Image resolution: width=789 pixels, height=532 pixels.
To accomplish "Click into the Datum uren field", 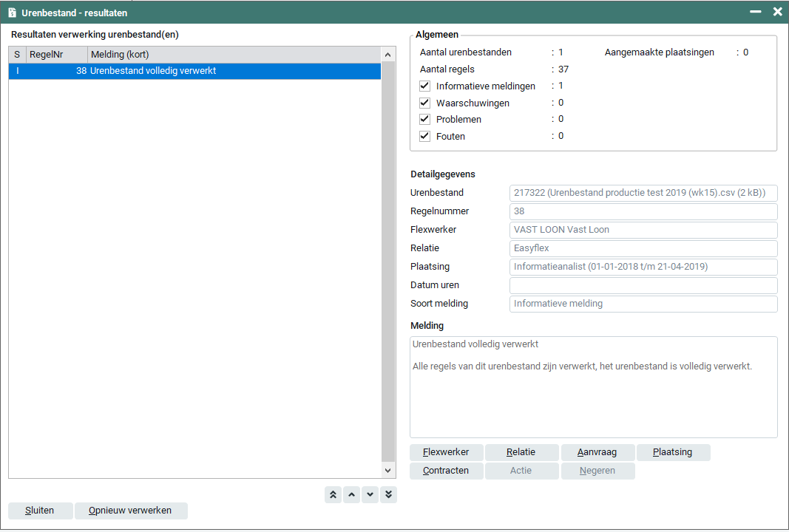I will 643,285.
